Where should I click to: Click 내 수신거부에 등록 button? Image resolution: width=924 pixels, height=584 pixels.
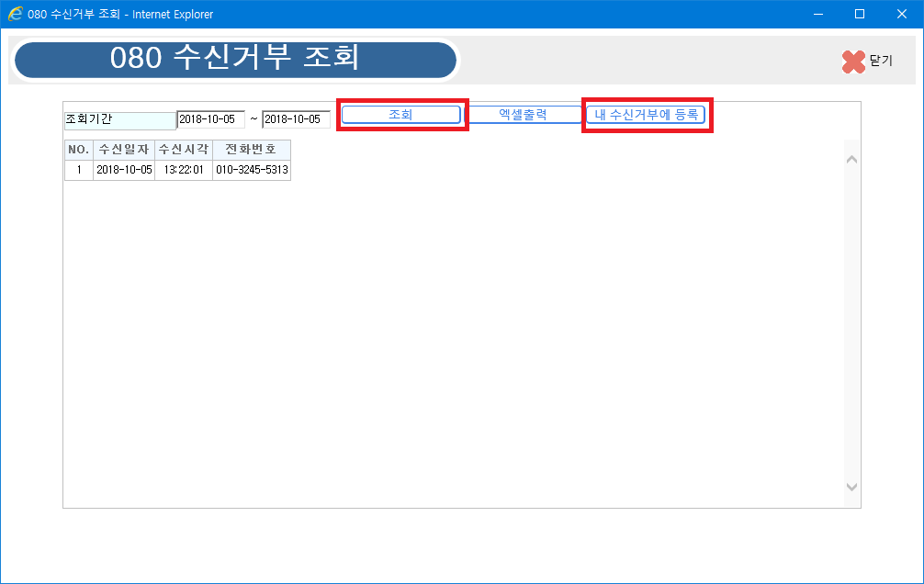pyautogui.click(x=646, y=115)
